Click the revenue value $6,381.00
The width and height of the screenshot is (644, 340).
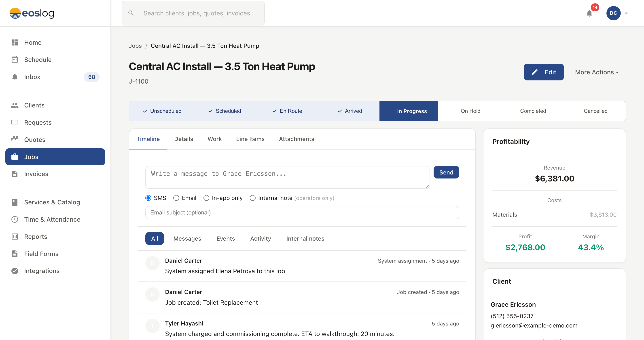click(554, 179)
